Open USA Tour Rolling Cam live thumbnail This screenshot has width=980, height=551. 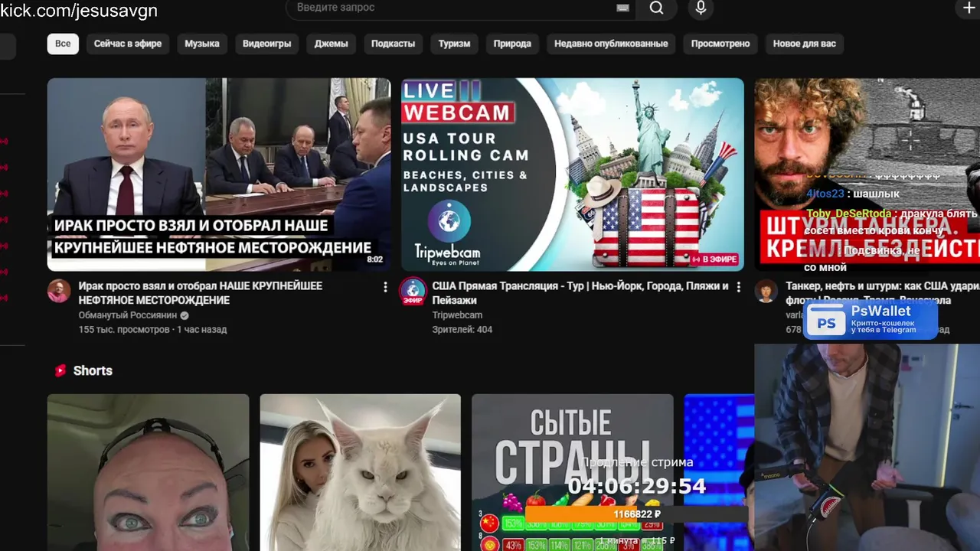pos(573,174)
